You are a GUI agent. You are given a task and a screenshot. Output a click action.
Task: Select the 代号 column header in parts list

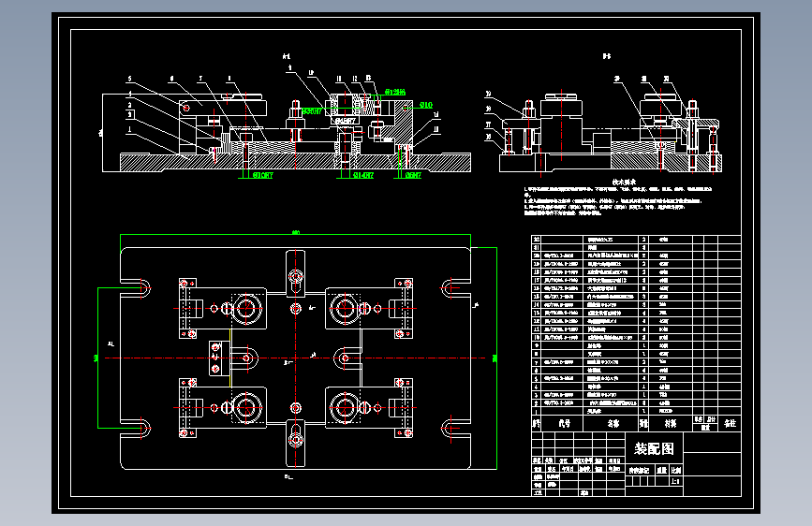click(x=565, y=423)
